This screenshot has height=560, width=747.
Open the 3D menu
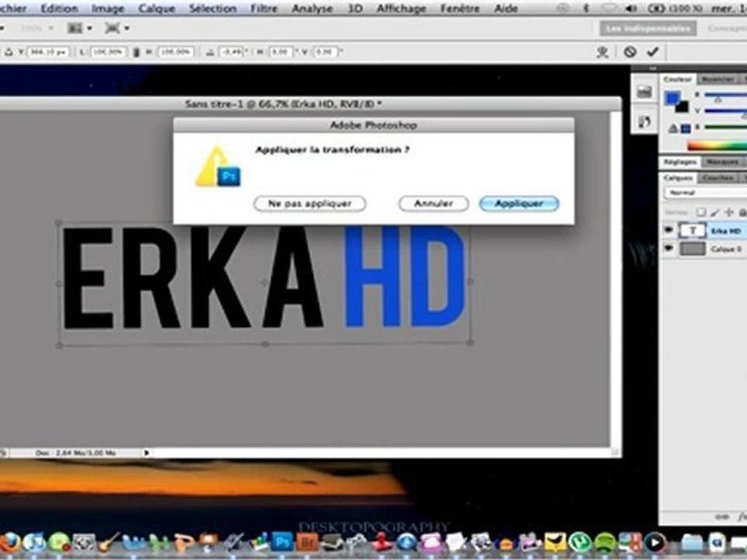click(x=355, y=9)
